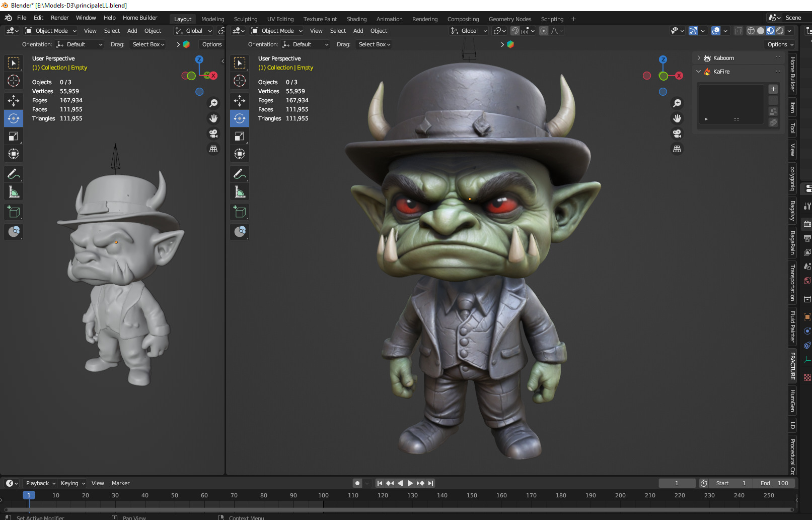This screenshot has width=812, height=520.
Task: Switch to the Shading workspace tab
Action: (x=356, y=19)
